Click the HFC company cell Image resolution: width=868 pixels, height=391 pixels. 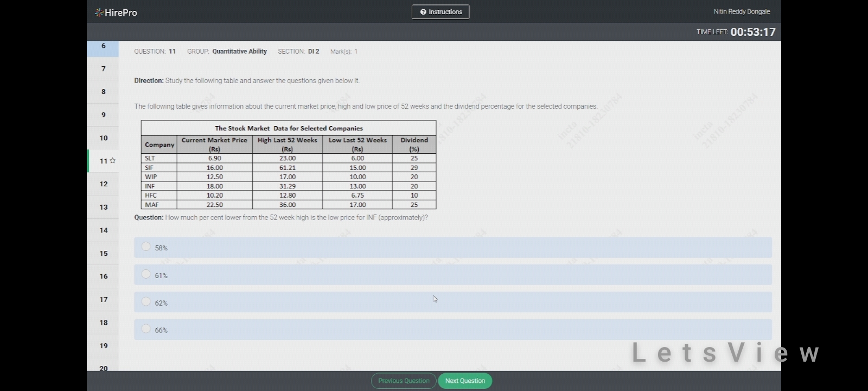tap(159, 195)
